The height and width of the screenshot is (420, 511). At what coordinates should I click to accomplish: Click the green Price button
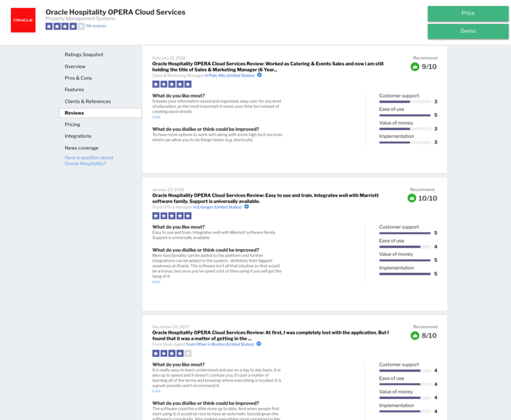[x=468, y=13]
